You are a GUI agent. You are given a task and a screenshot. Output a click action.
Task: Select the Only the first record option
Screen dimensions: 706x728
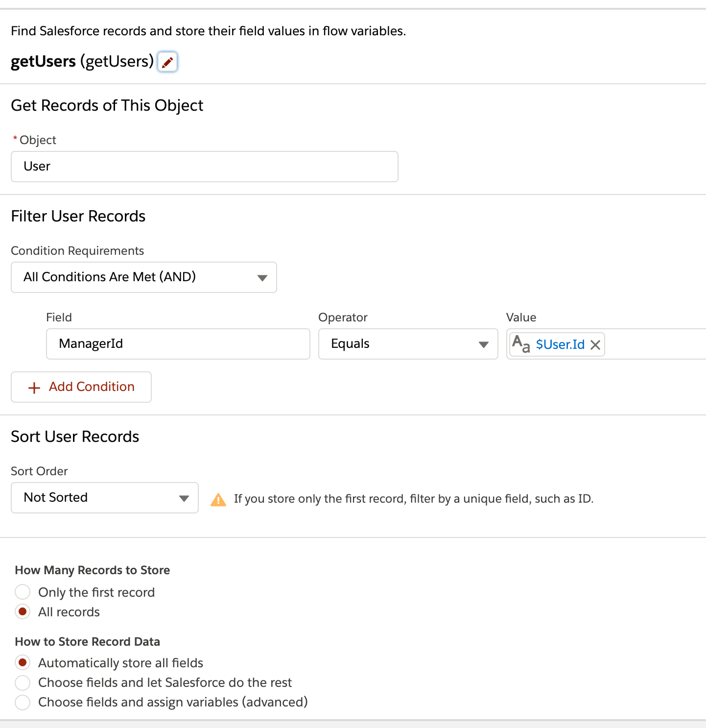[x=23, y=592]
